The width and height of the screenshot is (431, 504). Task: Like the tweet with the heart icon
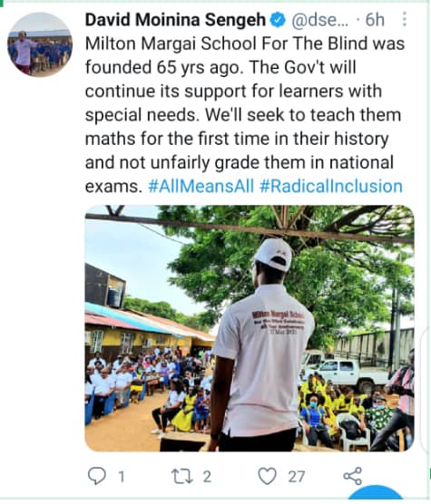268,476
